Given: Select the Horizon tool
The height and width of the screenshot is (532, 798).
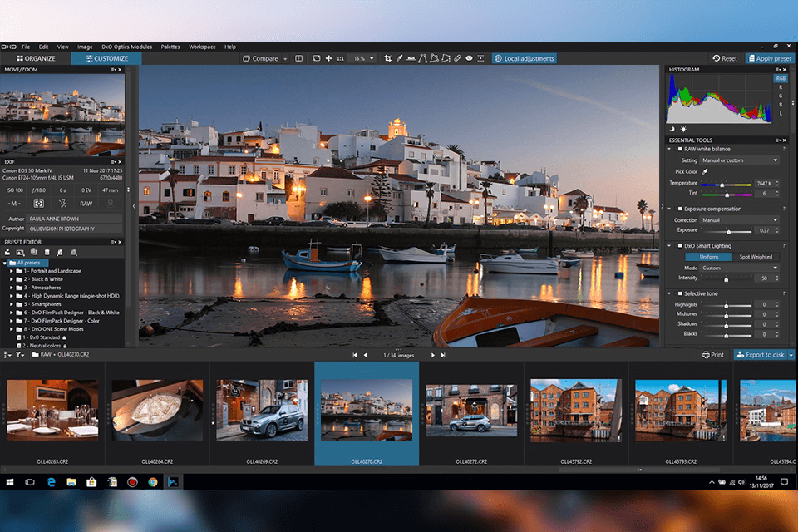Looking at the screenshot, I should [x=411, y=58].
